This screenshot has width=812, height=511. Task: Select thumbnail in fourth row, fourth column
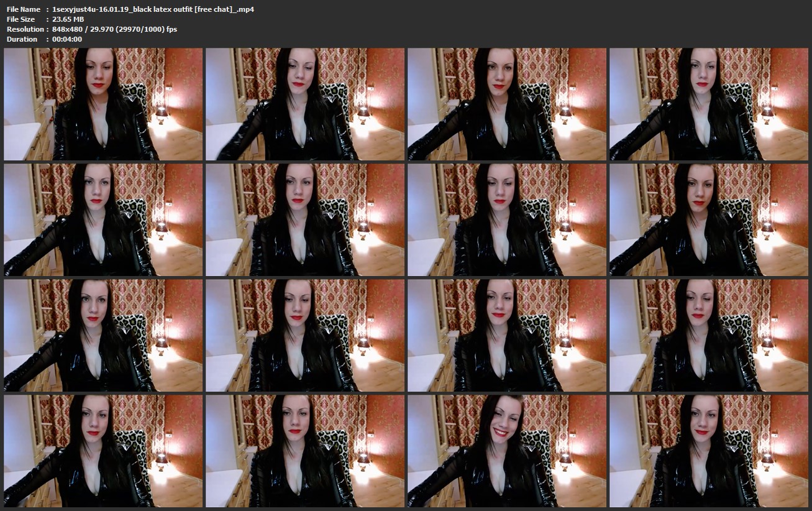(x=709, y=451)
